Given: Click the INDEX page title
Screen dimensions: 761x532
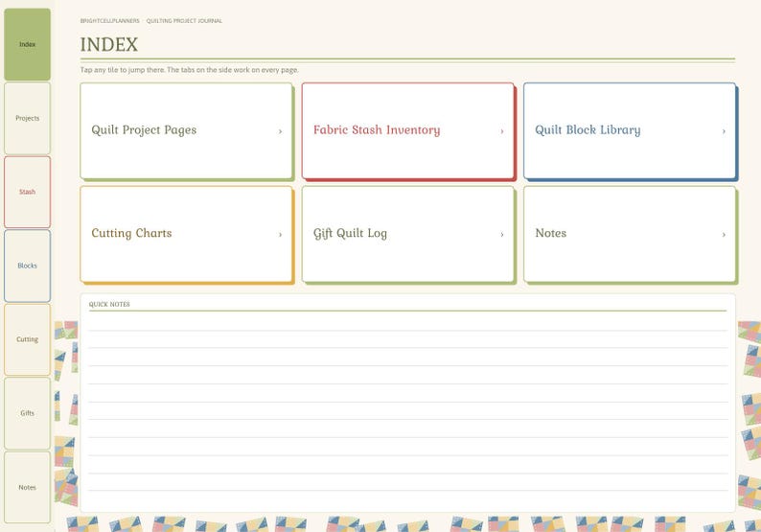Looking at the screenshot, I should point(109,45).
